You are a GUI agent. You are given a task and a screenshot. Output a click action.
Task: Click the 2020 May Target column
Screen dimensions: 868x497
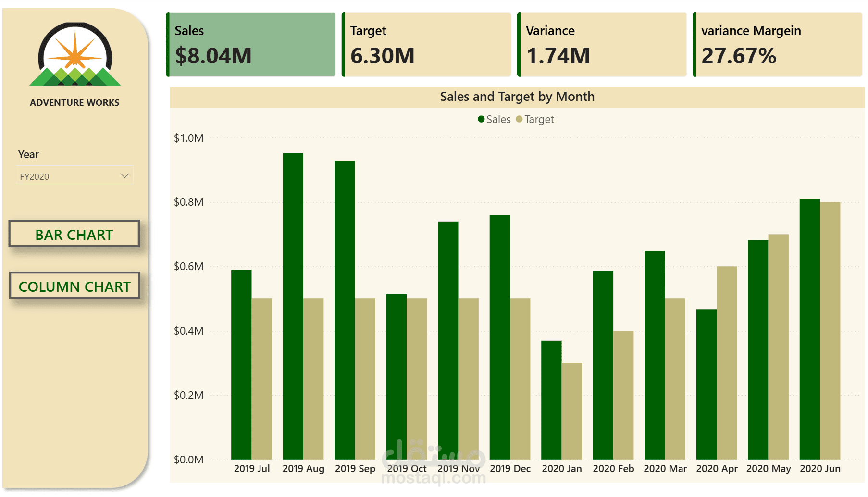(x=779, y=347)
